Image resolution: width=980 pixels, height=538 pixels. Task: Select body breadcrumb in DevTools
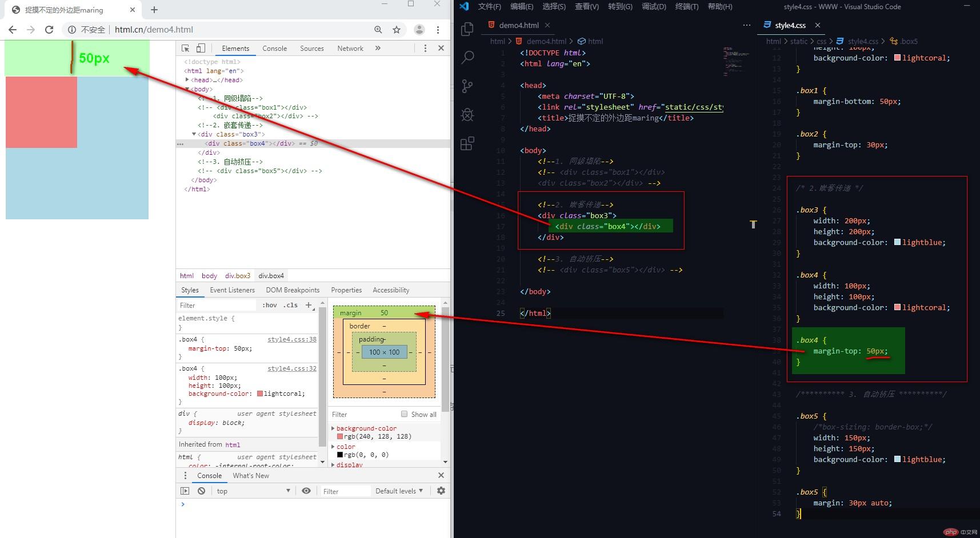[209, 276]
